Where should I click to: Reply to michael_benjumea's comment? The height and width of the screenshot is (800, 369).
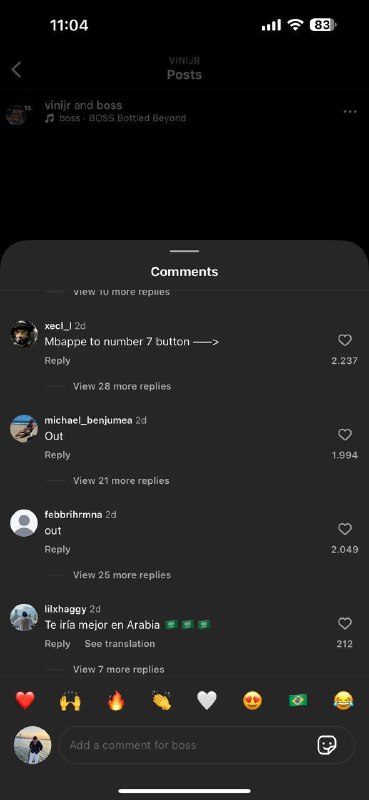[x=57, y=455]
